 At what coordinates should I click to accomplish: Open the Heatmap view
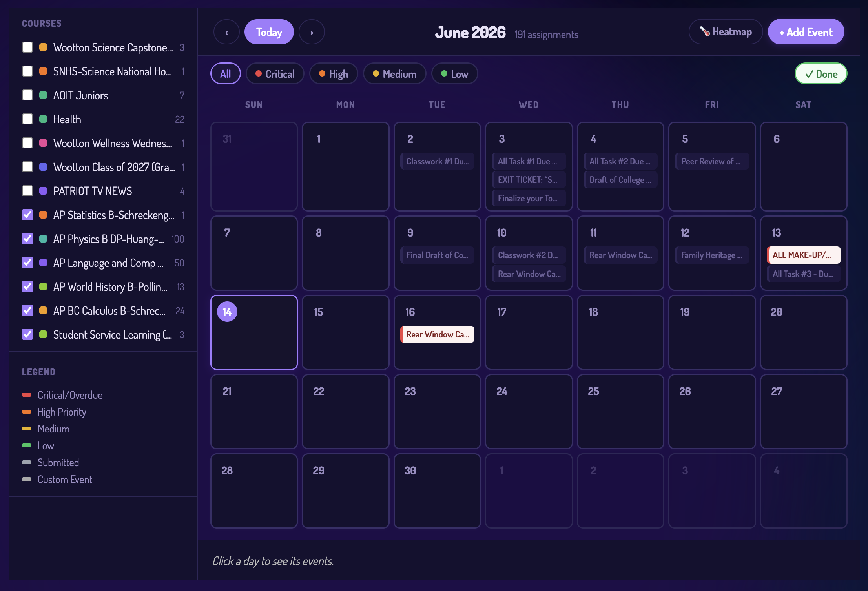coord(726,32)
